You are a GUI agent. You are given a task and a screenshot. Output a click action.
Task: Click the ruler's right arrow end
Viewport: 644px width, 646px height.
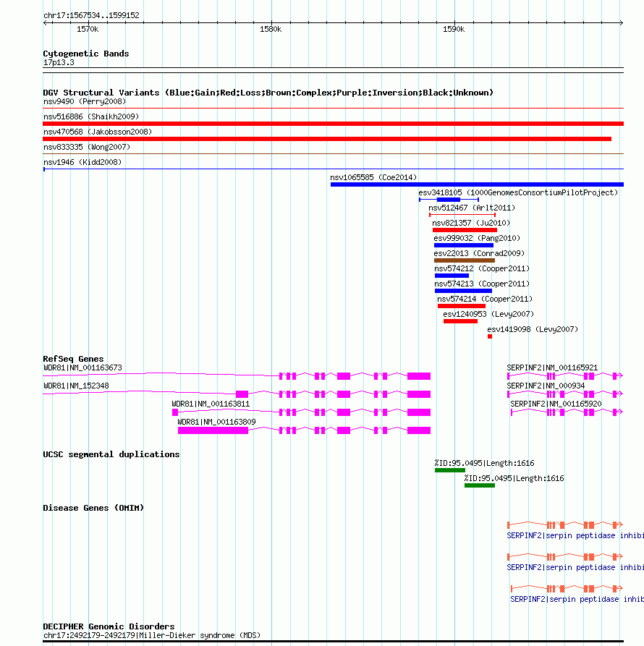[621, 22]
